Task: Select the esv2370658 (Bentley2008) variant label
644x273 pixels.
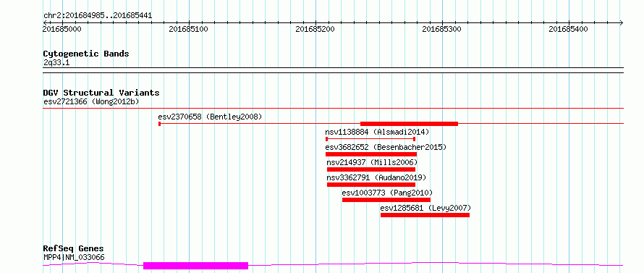Action: tap(210, 117)
